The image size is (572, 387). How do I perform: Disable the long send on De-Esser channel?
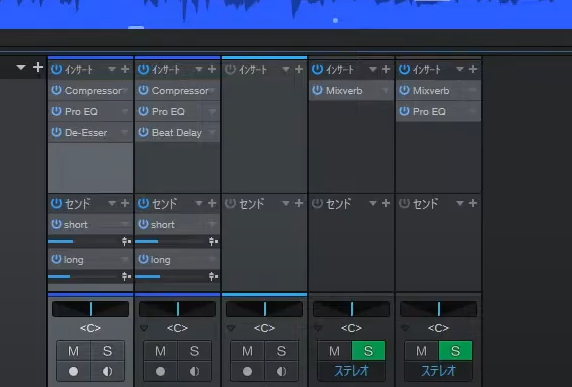tap(57, 259)
